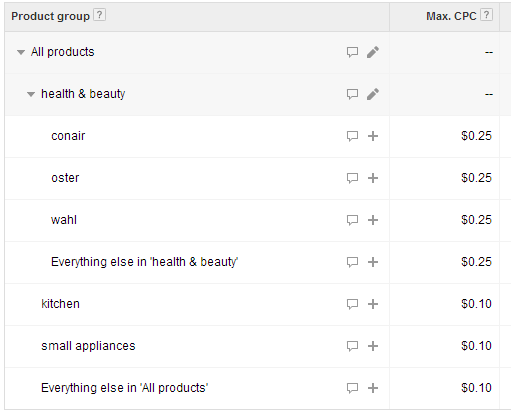Viewport: 511px width, 413px height.
Task: Open the comment bubble on the wahl row
Action: pos(352,220)
